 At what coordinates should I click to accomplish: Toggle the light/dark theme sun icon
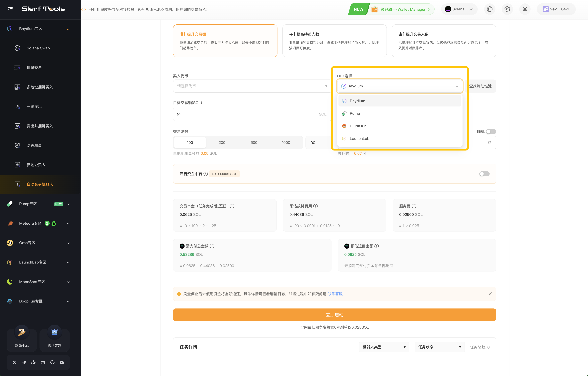pos(525,9)
